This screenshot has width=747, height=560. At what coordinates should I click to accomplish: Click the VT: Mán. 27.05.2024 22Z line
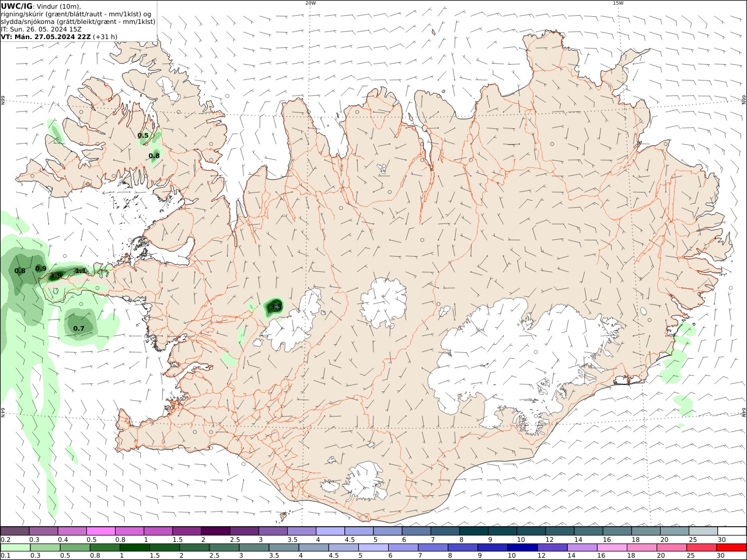point(46,36)
